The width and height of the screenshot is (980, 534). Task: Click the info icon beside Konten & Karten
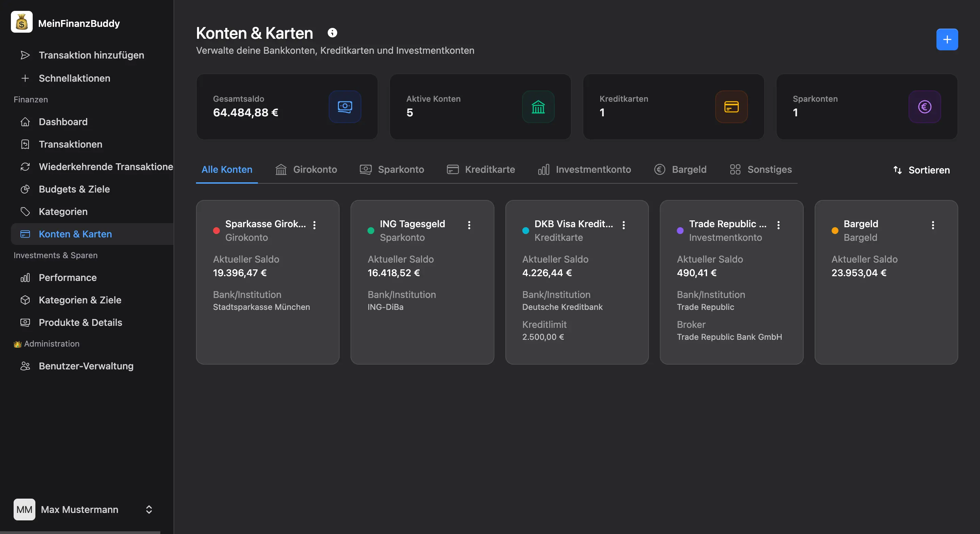[x=332, y=33]
